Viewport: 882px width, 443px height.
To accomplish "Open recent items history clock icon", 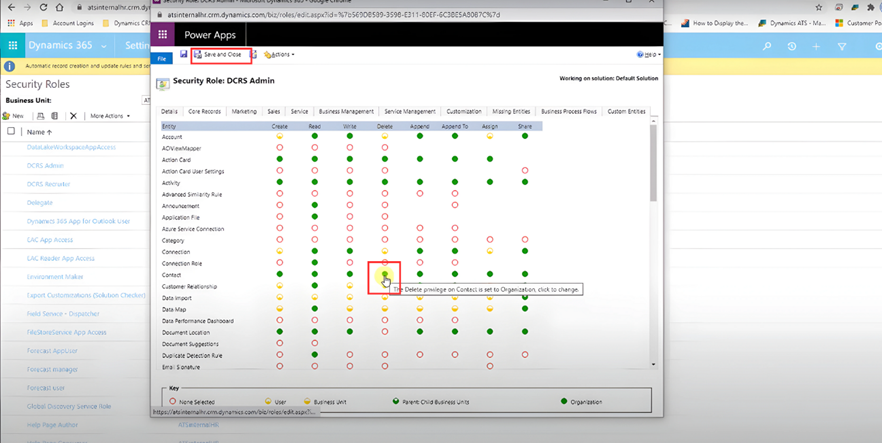I will click(x=791, y=46).
